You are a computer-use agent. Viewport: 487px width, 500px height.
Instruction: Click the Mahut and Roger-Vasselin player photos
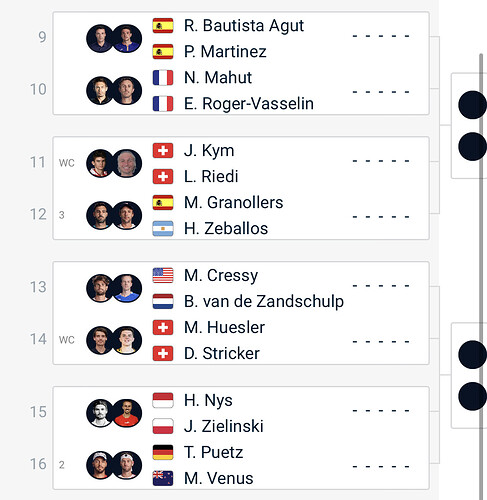click(x=114, y=91)
